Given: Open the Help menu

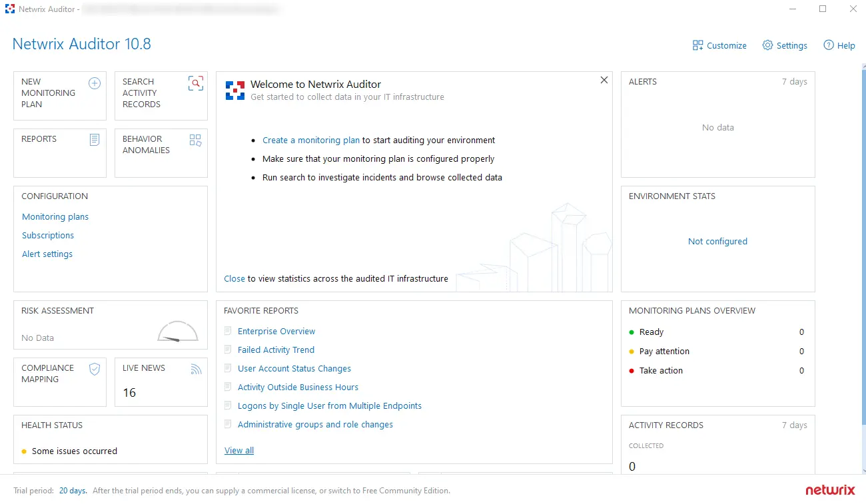Looking at the screenshot, I should [839, 45].
